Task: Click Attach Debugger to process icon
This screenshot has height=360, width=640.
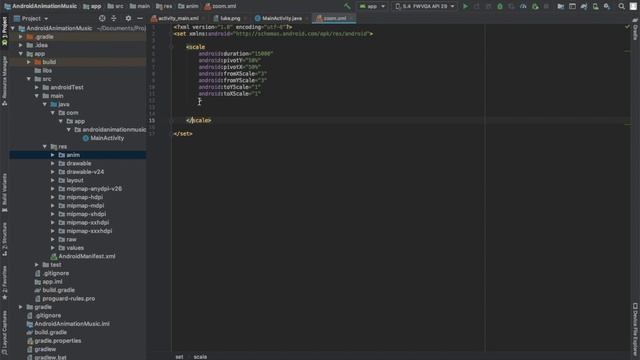Action: 535,6
